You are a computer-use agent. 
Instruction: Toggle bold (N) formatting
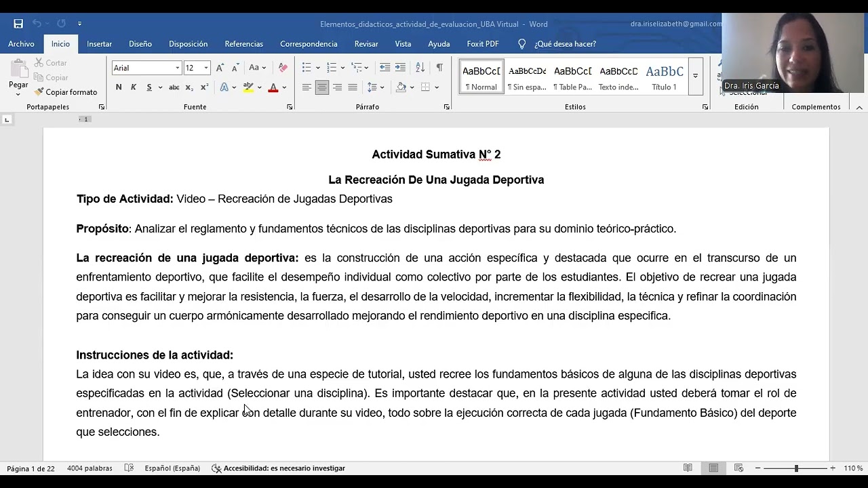tap(119, 87)
